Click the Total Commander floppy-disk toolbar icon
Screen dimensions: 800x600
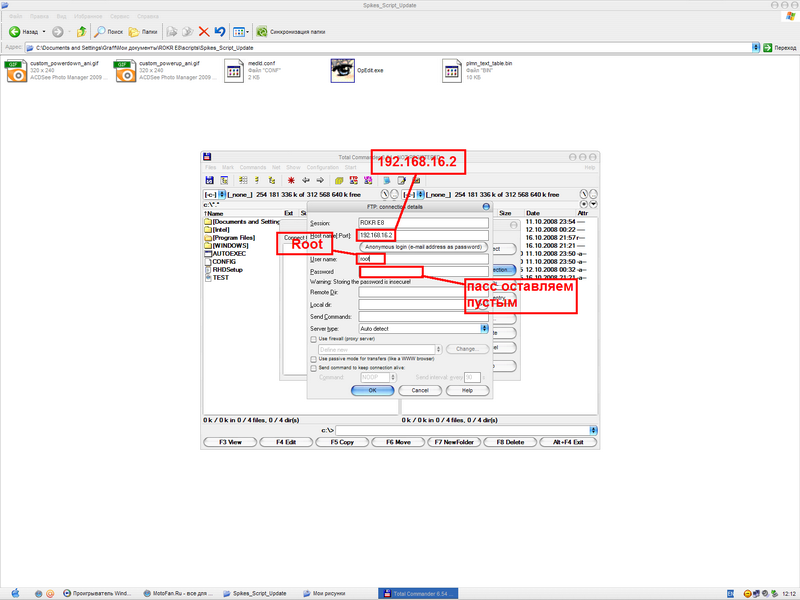tap(209, 180)
